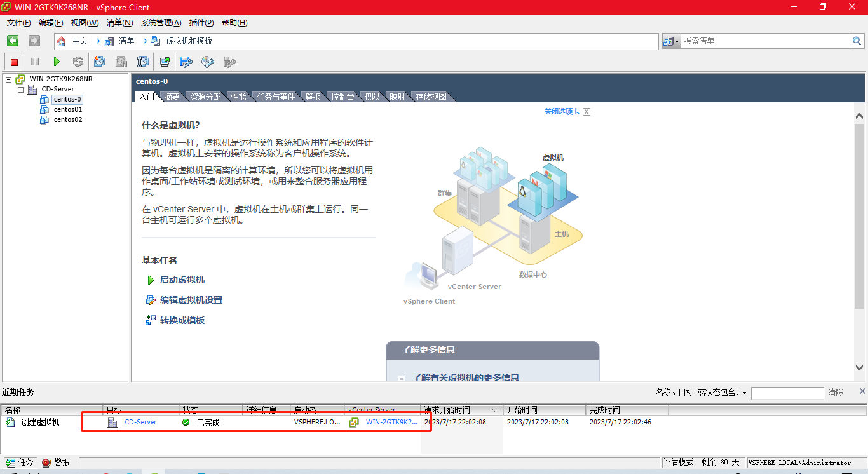Click the 清除 filter button

pyautogui.click(x=836, y=393)
